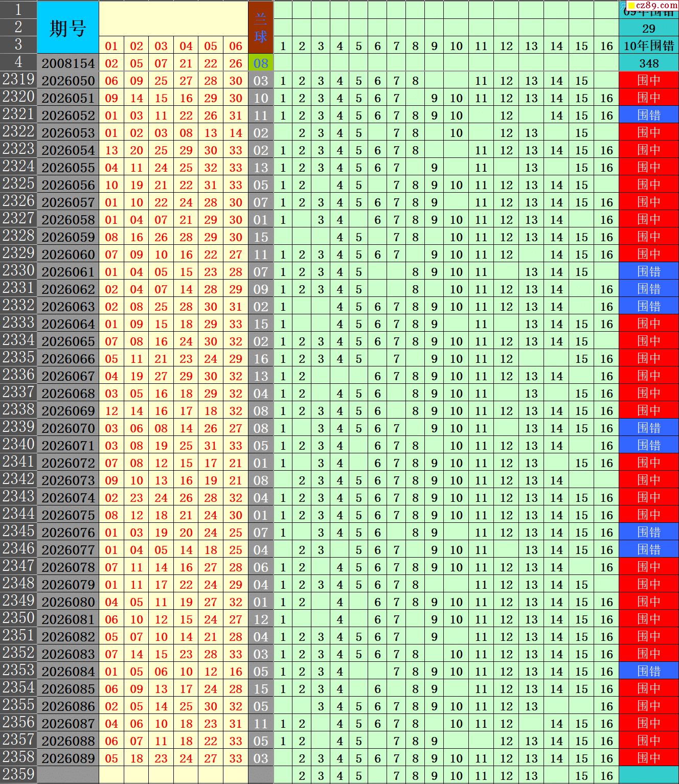Select the 兰球 column header
The height and width of the screenshot is (784, 679).
coord(261,28)
